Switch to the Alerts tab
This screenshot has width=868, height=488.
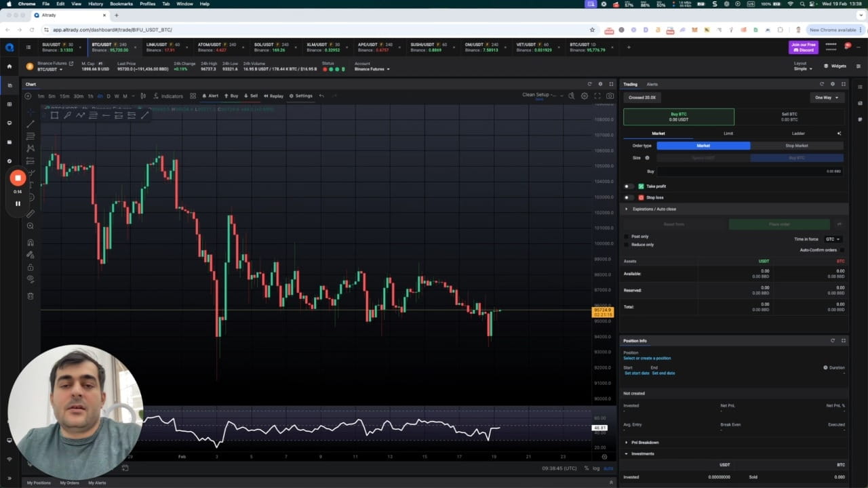tap(652, 84)
